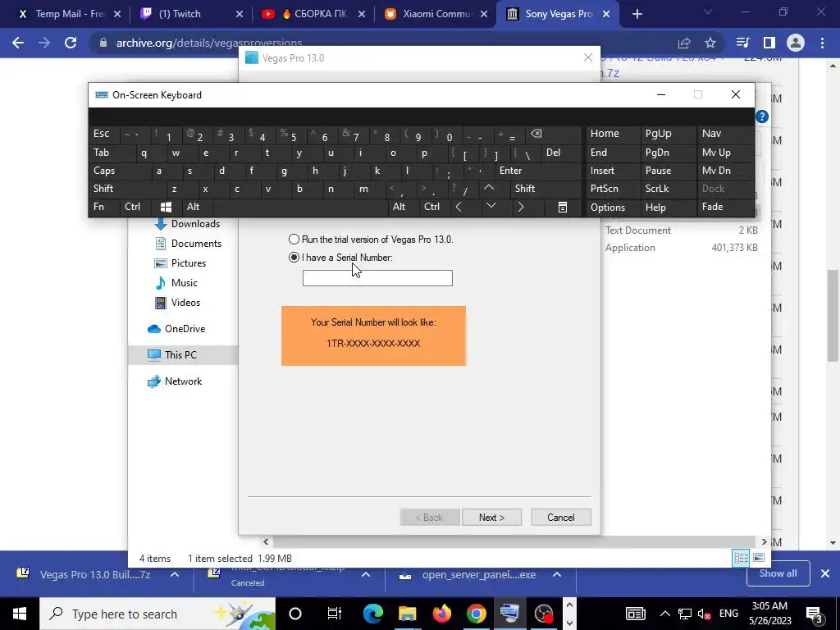Toggle Caps key on On-Screen Keyboard
Screen dimensions: 840x630
coord(104,171)
